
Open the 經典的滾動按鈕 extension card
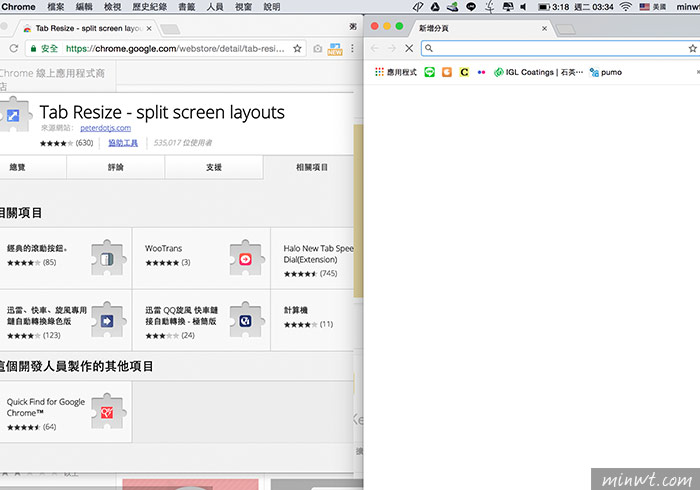66,258
